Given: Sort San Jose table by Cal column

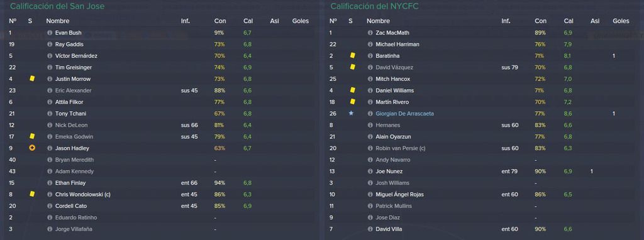Looking at the screenshot, I should [248, 21].
